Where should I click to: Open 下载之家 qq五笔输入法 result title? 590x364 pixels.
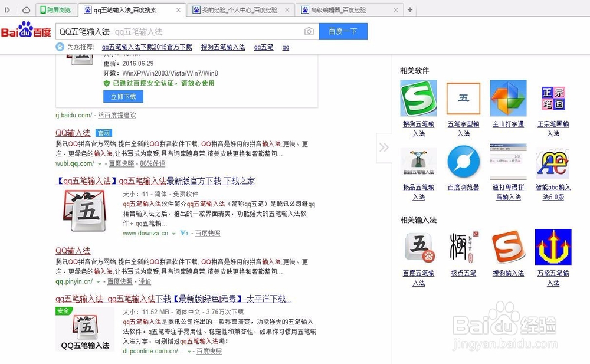coord(155,181)
